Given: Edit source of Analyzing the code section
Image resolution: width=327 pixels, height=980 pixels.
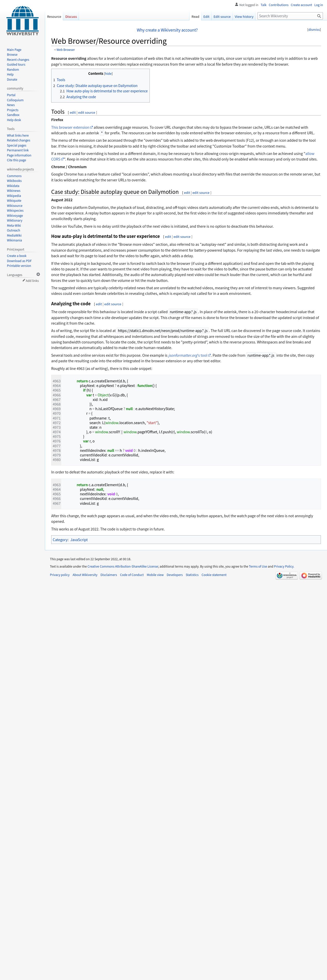Looking at the screenshot, I should click(113, 304).
